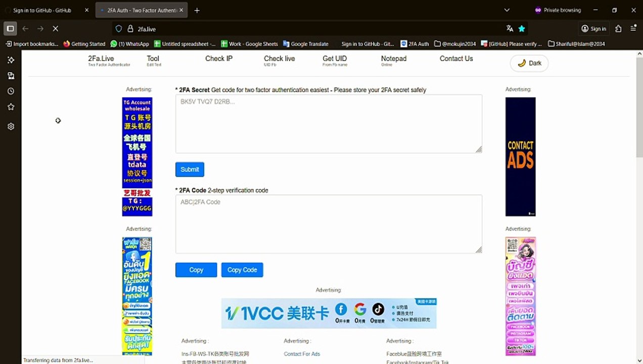Click the tracking protection shield icon

pos(119,29)
